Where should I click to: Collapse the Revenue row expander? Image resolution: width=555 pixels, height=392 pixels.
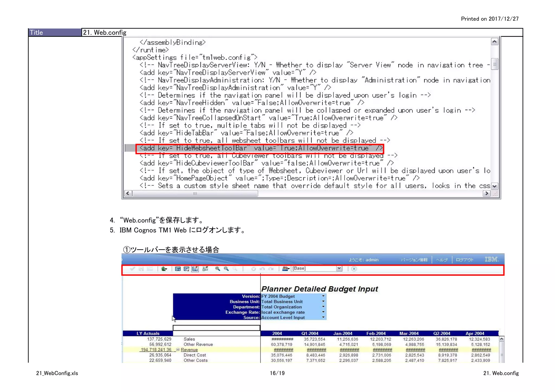(178, 350)
